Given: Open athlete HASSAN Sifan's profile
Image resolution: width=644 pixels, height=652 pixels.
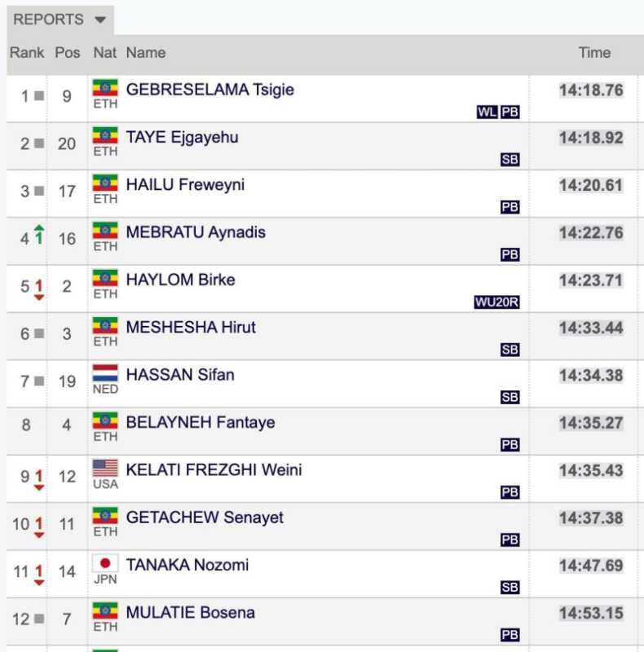Looking at the screenshot, I should [x=179, y=375].
